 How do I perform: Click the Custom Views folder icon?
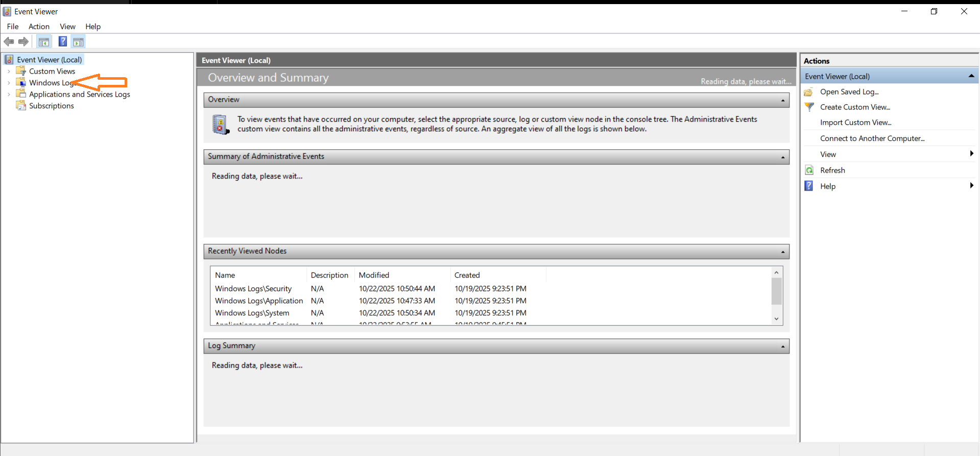tap(21, 71)
